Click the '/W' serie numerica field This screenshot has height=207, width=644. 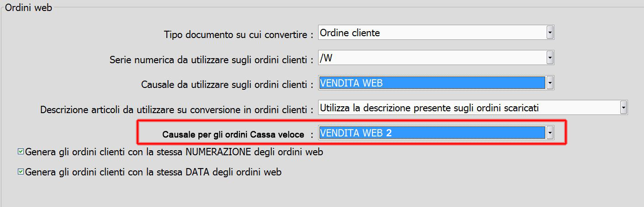click(x=432, y=58)
